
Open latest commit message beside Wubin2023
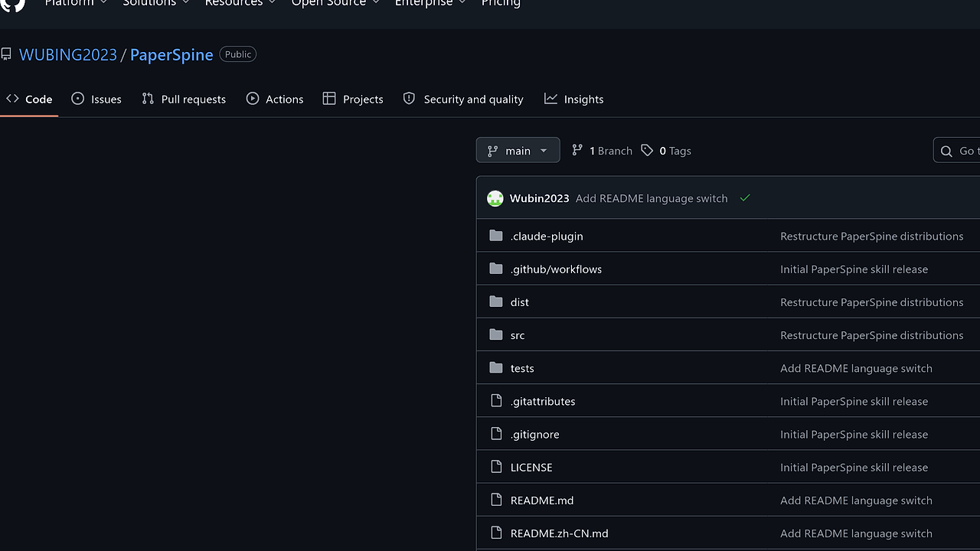click(652, 198)
